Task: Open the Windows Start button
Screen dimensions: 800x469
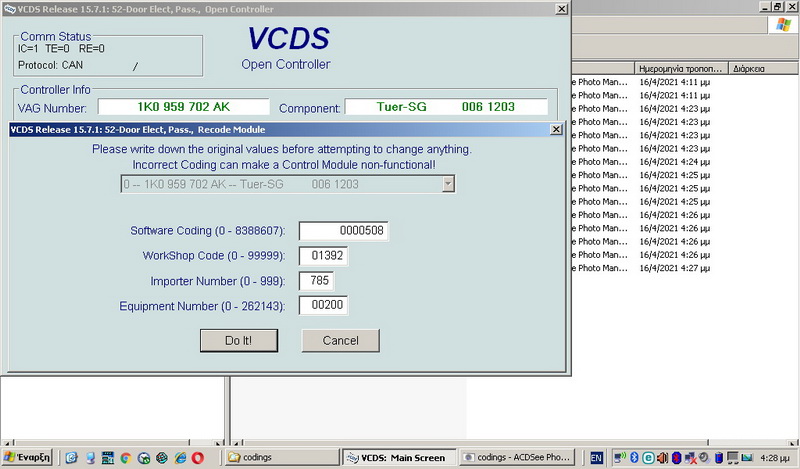Action: point(28,457)
